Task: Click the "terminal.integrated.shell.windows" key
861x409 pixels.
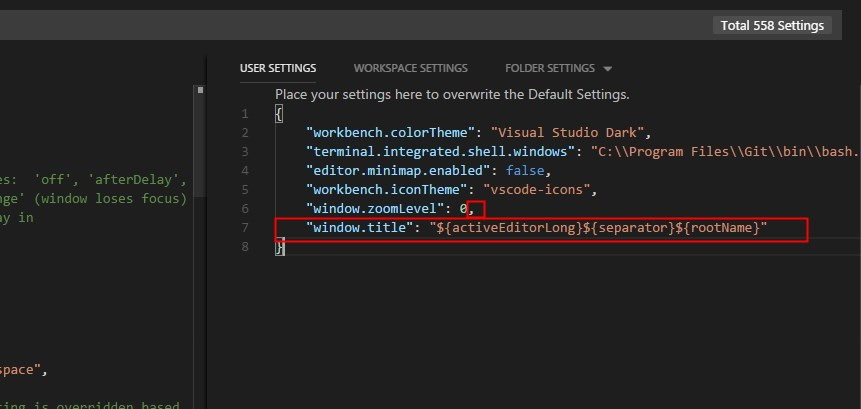Action: (x=440, y=152)
